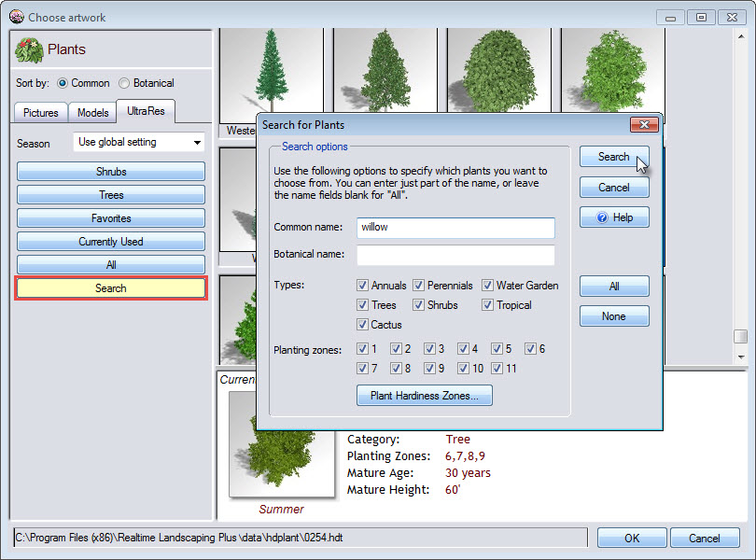This screenshot has width=756, height=560.
Task: Toggle planting zone 4 checkbox
Action: [463, 349]
